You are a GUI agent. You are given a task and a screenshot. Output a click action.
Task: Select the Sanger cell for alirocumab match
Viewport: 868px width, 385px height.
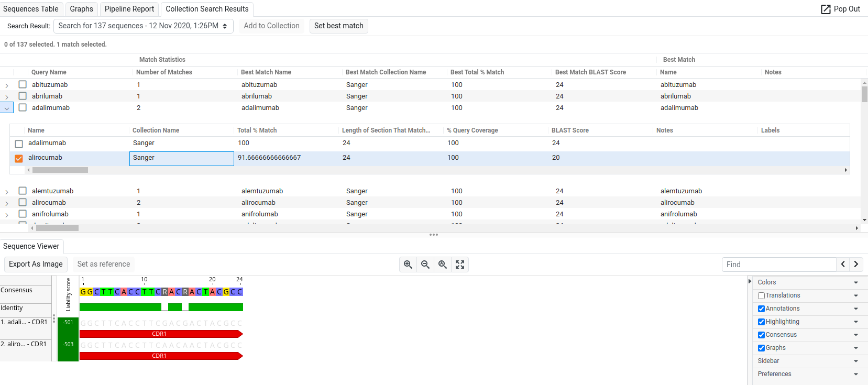[182, 158]
